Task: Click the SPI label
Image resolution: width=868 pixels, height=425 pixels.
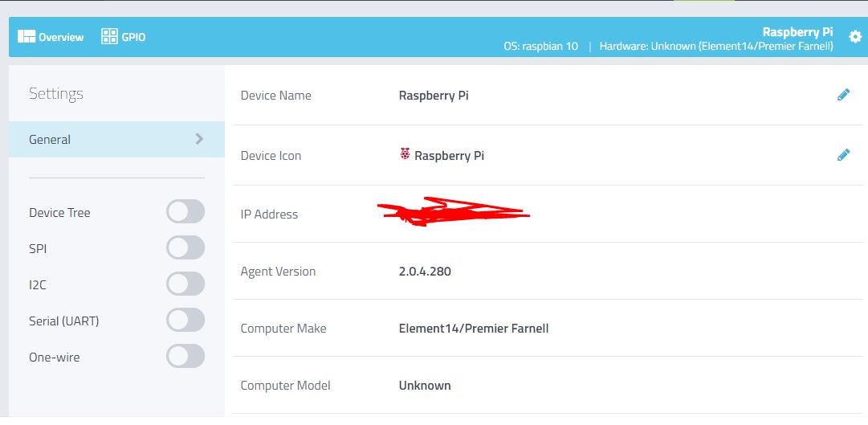Action: (38, 249)
